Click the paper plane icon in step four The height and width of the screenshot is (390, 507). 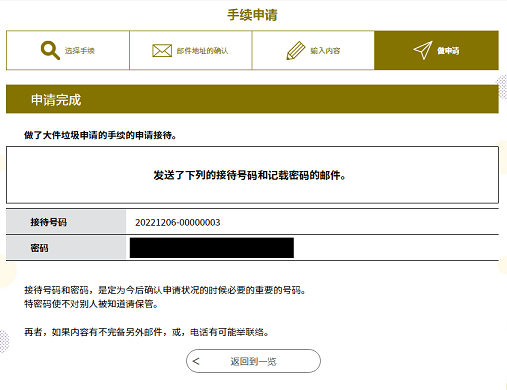point(423,50)
